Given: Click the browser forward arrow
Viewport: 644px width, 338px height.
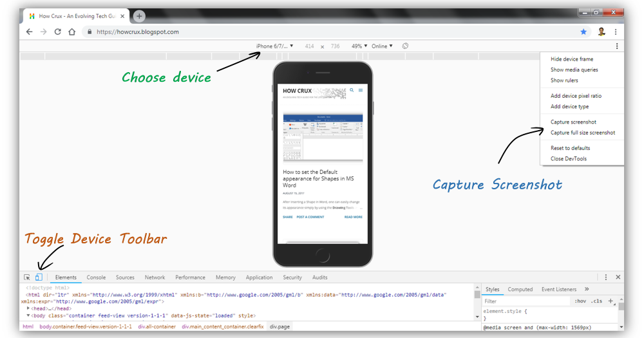Looking at the screenshot, I should [x=44, y=32].
